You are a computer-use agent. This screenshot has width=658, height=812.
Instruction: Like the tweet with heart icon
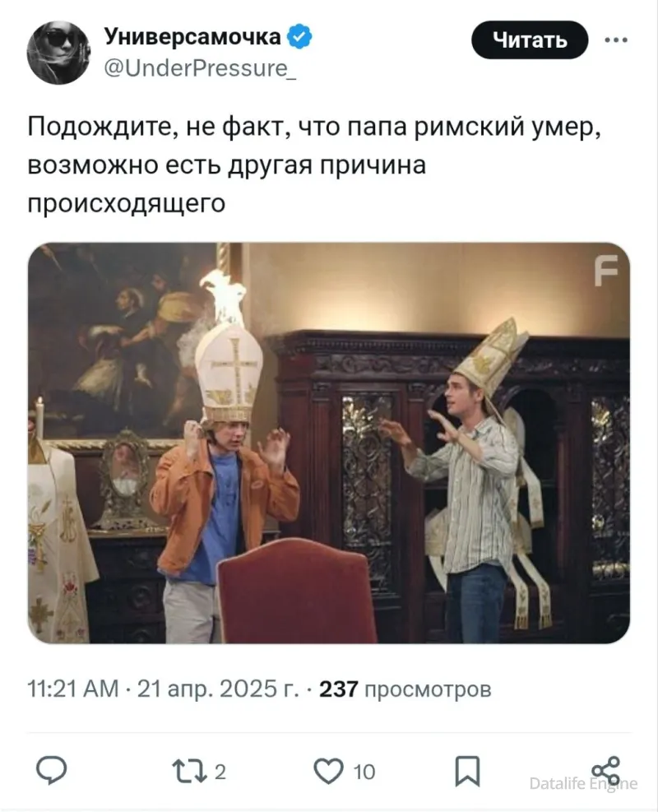(329, 772)
